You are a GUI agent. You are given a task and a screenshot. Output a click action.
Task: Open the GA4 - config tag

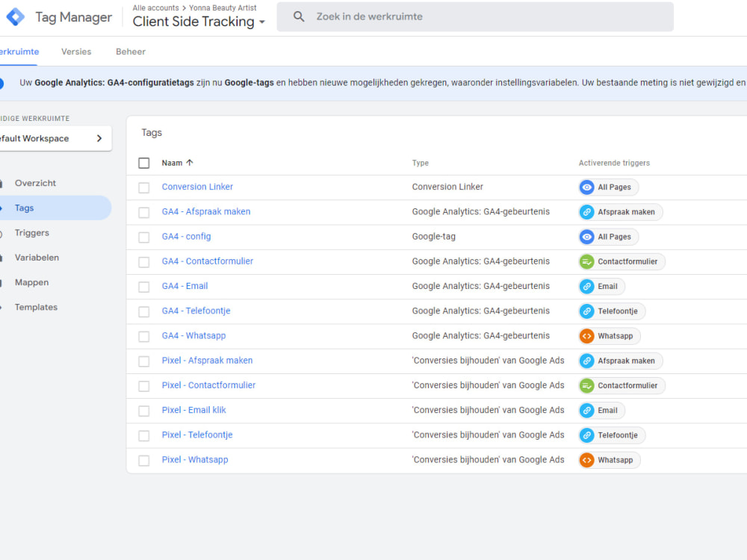[185, 237]
